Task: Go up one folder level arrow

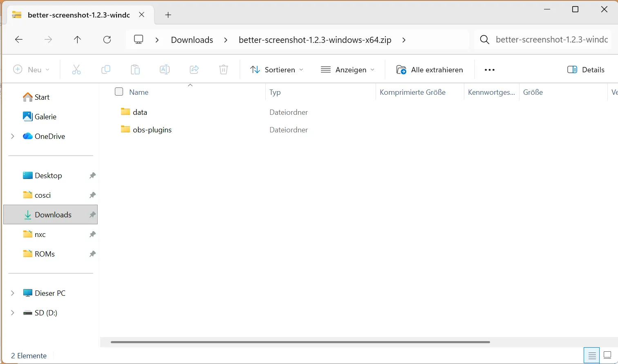Action: pos(77,40)
